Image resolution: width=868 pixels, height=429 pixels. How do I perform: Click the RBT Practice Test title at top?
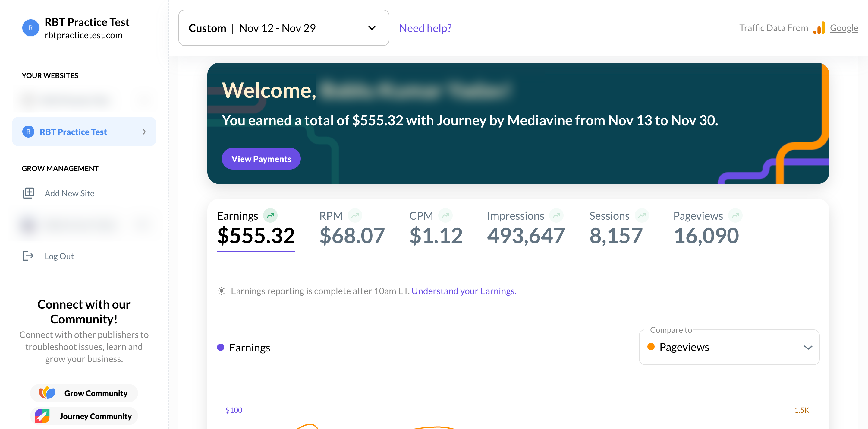87,22
